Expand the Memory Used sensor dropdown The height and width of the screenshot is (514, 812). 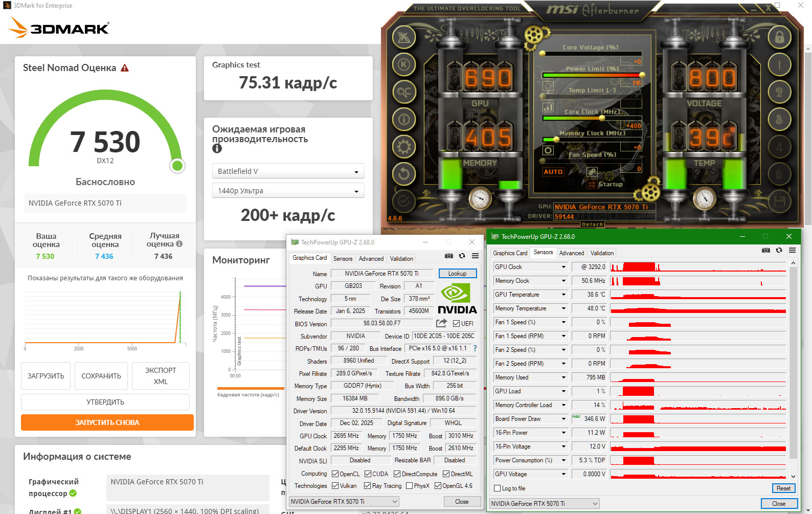tap(564, 377)
